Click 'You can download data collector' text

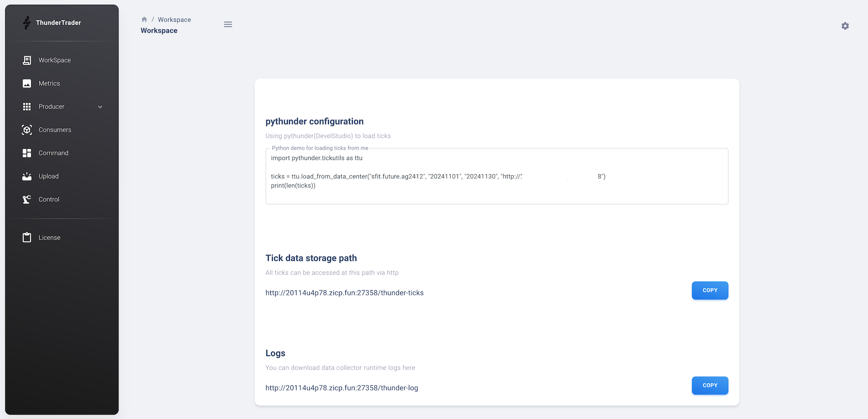(340, 367)
